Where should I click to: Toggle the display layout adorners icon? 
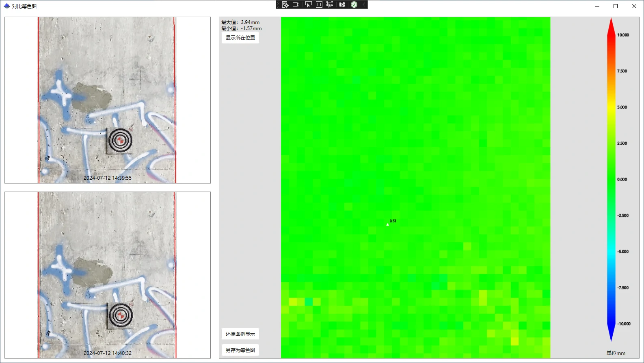tap(319, 4)
